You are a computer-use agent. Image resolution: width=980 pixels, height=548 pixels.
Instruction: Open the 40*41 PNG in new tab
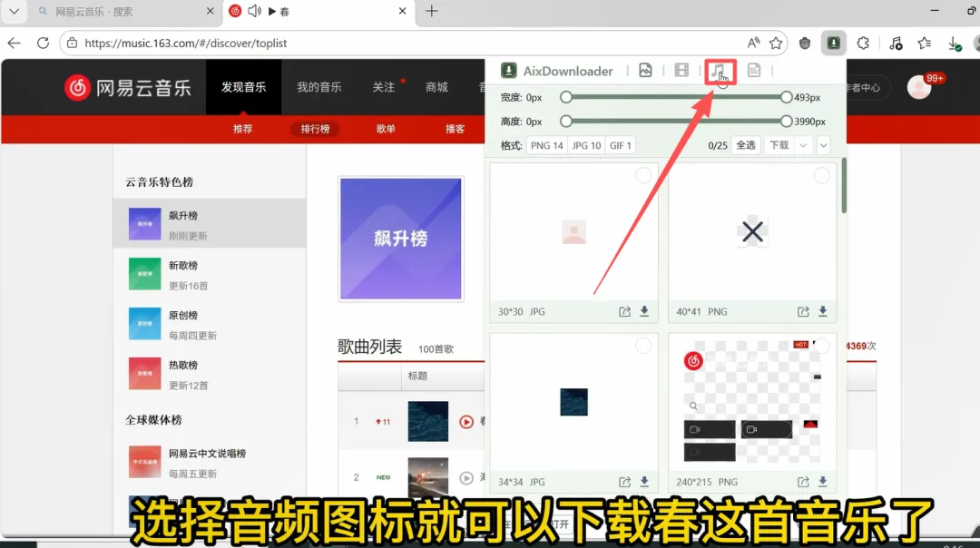coord(803,311)
